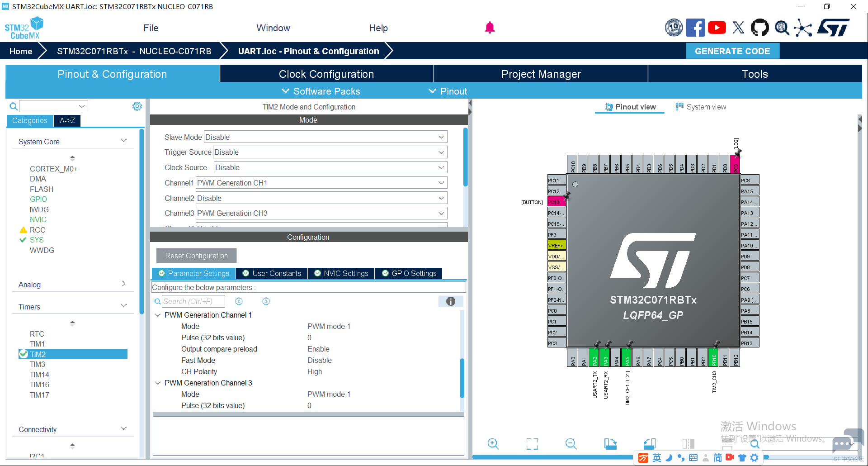Select the PA5 green pin on chip
This screenshot has width=868, height=466.
(627, 357)
